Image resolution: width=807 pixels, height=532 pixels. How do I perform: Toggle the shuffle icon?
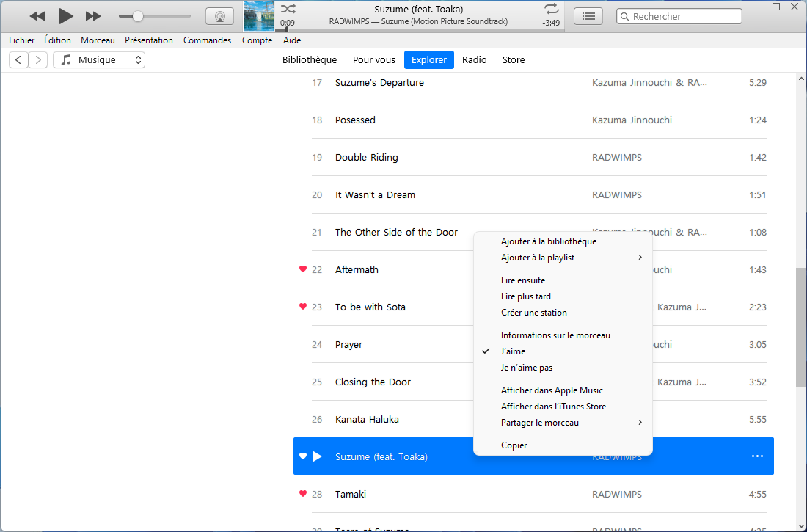(288, 9)
